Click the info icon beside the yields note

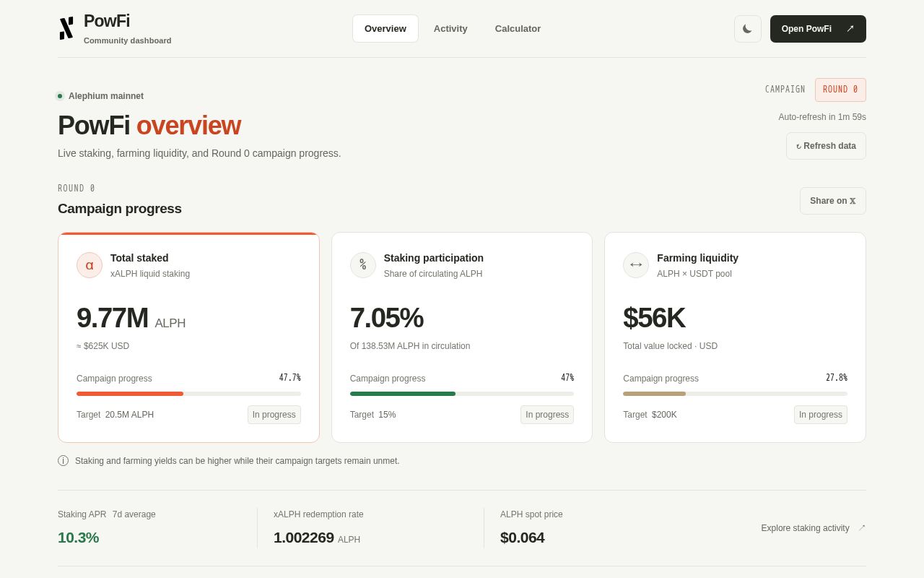63,461
